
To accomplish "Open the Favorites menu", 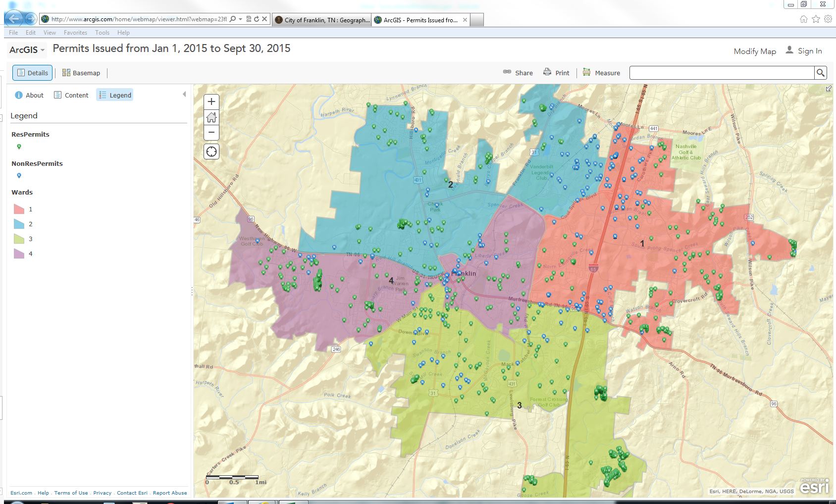I will tap(75, 33).
